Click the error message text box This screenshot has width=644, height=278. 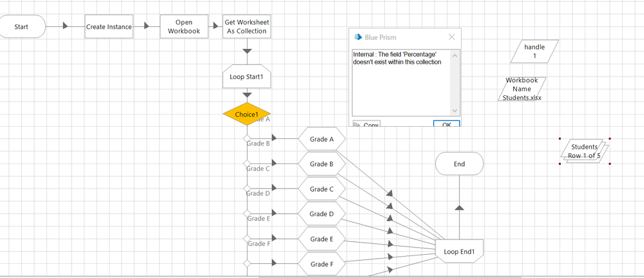401,83
